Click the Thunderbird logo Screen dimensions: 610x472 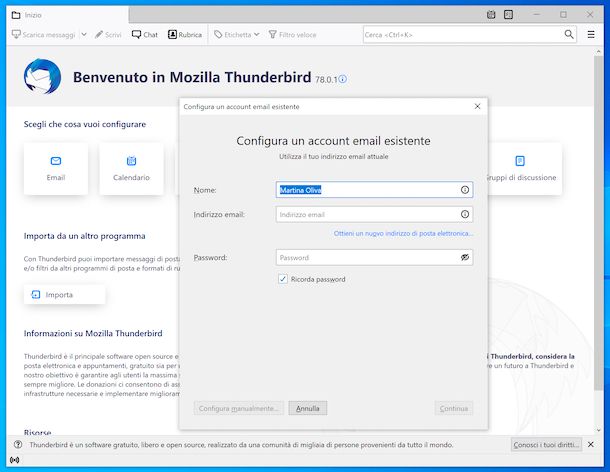[x=42, y=76]
